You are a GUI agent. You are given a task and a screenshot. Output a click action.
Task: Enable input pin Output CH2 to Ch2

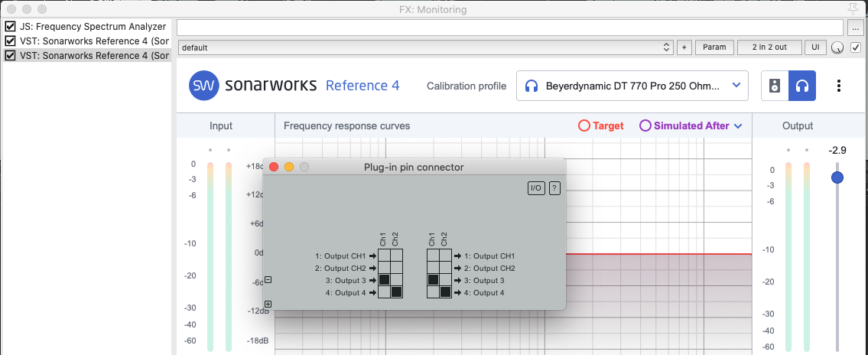[x=396, y=268]
